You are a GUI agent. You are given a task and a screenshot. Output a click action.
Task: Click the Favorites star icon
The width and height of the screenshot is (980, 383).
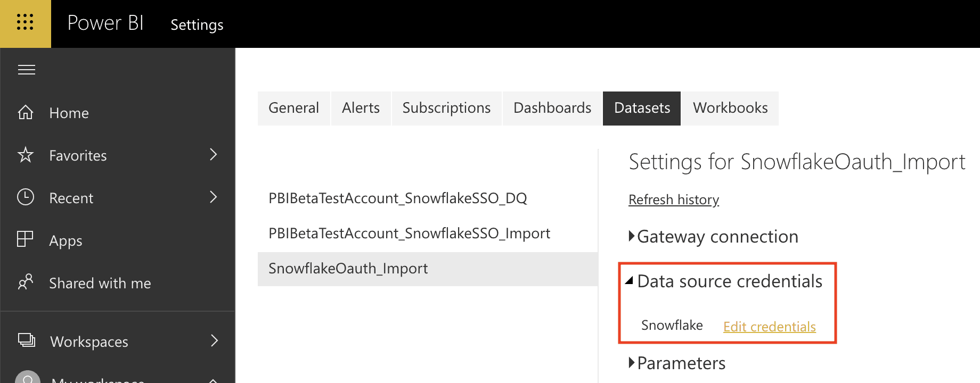click(26, 155)
